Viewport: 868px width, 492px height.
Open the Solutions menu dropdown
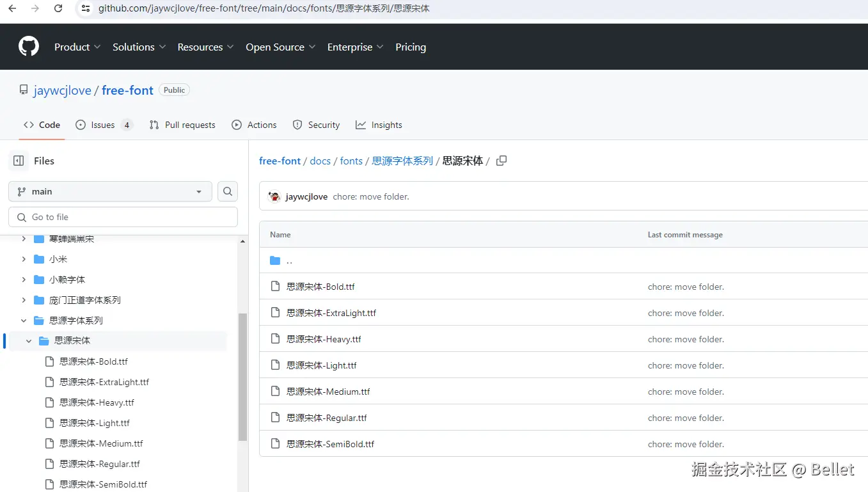pyautogui.click(x=139, y=47)
